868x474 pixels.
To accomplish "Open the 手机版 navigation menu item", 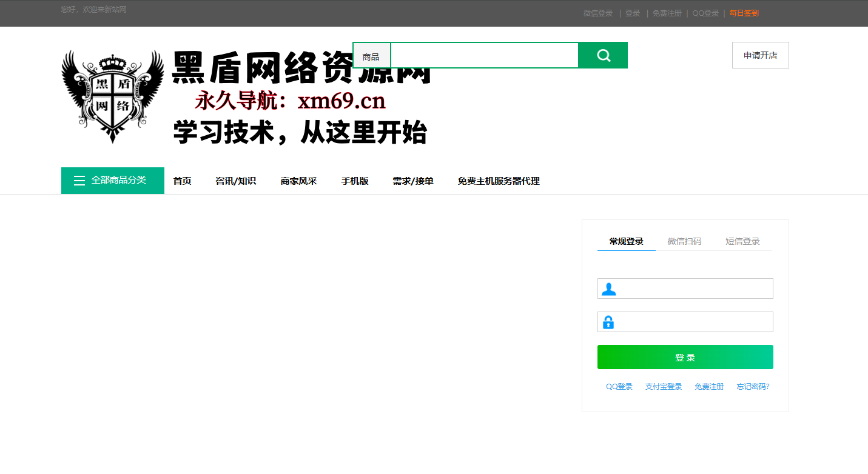I will coord(355,181).
